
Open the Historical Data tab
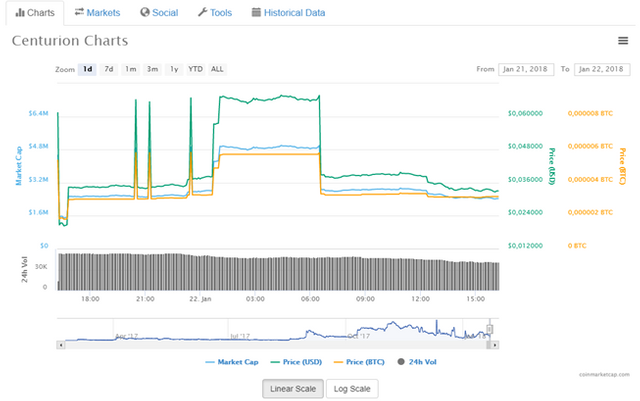288,13
